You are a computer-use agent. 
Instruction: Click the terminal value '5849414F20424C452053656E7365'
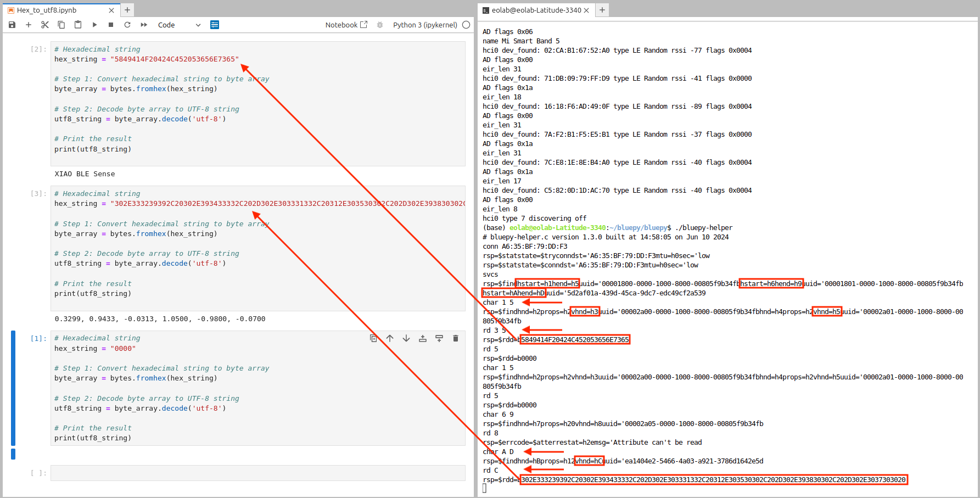tap(575, 340)
